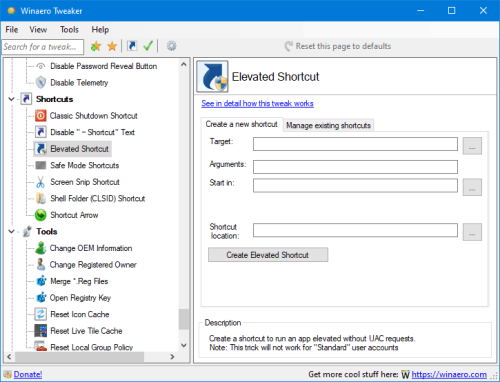Open settings via the gear toolbar icon
Viewport: 500px width, 382px height.
click(171, 46)
